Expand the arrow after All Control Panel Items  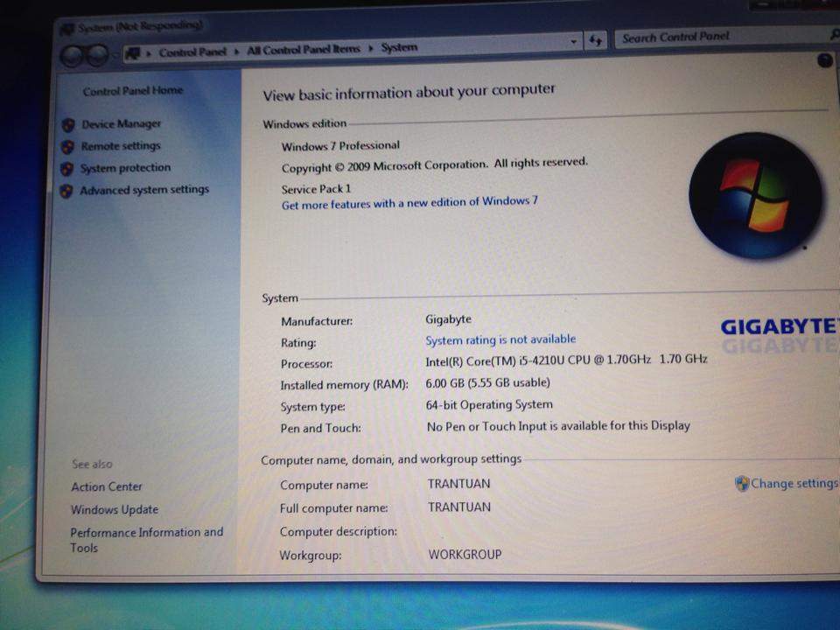pyautogui.click(x=370, y=48)
